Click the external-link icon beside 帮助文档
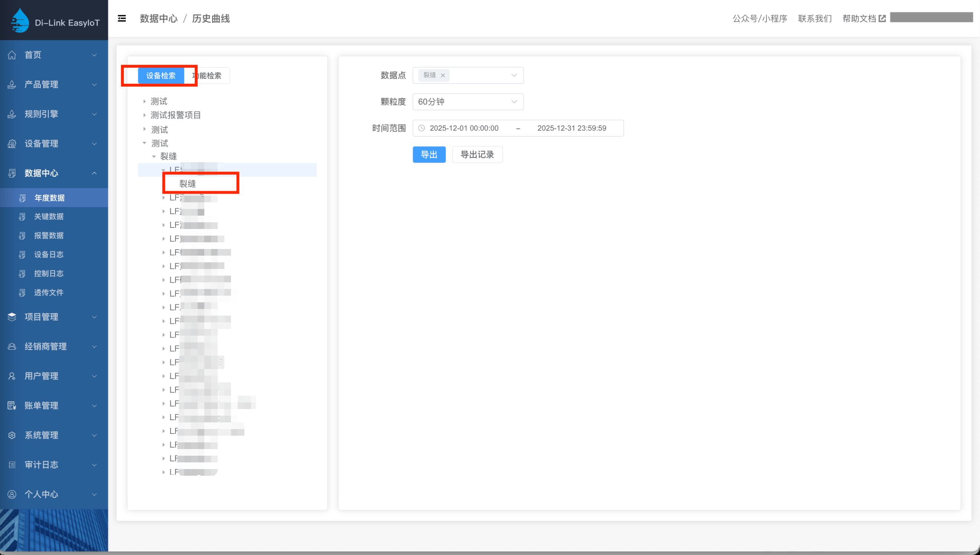 (882, 18)
